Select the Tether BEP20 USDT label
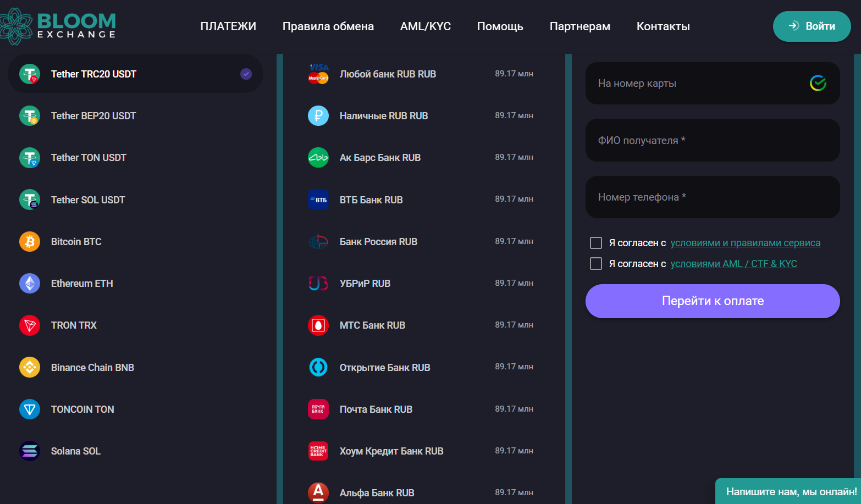This screenshot has width=861, height=504. 93,116
